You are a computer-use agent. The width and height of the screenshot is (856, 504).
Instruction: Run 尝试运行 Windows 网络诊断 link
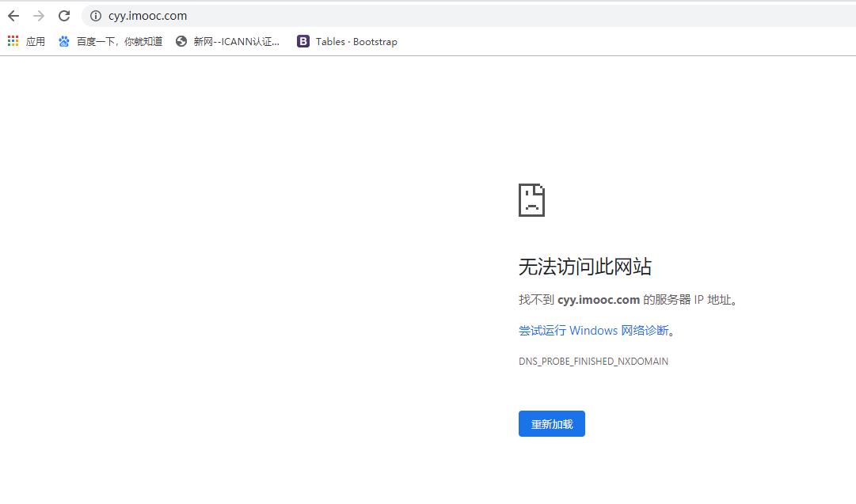pos(593,331)
